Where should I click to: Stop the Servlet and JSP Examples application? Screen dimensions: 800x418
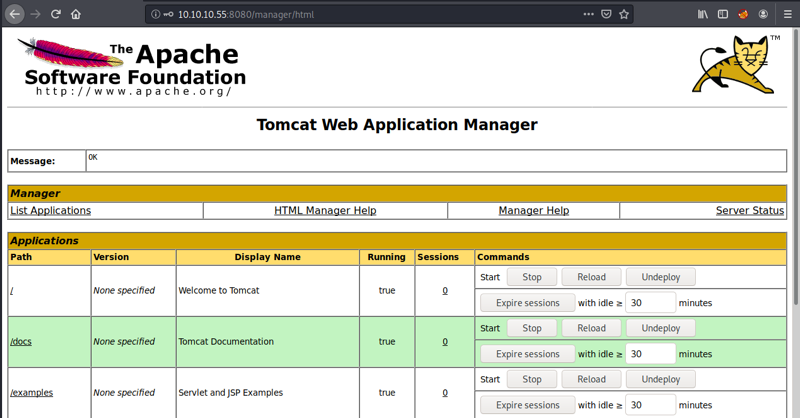pyautogui.click(x=532, y=379)
